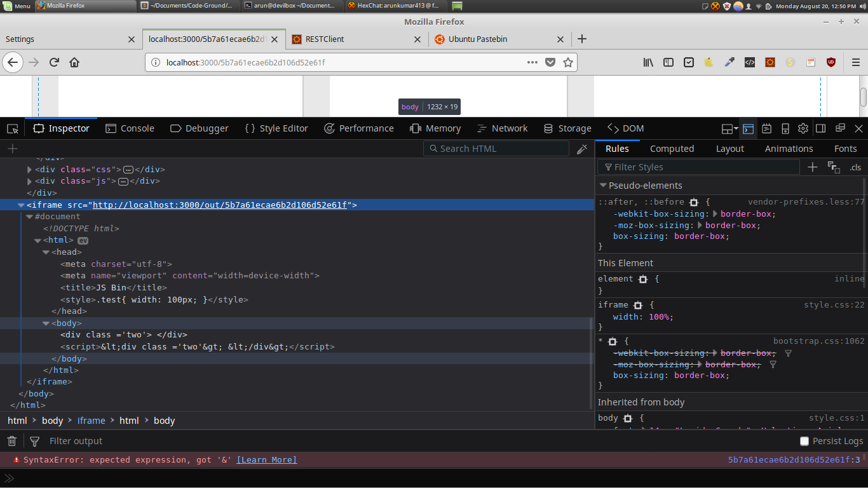
Task: Open Firefox hamburger menu
Action: (x=855, y=62)
